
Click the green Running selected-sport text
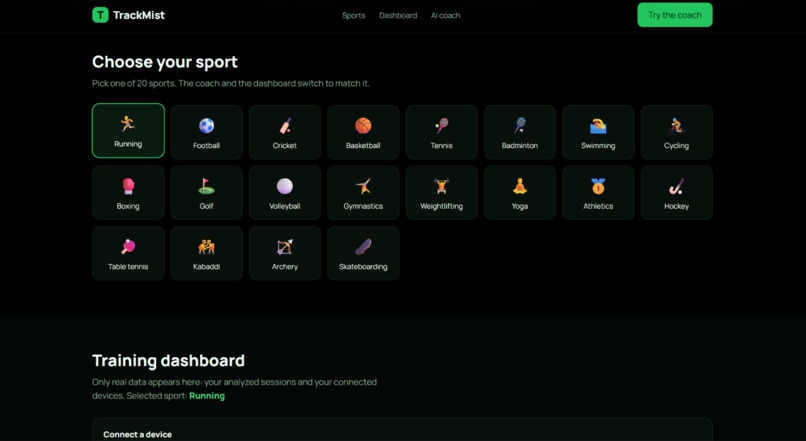point(207,396)
